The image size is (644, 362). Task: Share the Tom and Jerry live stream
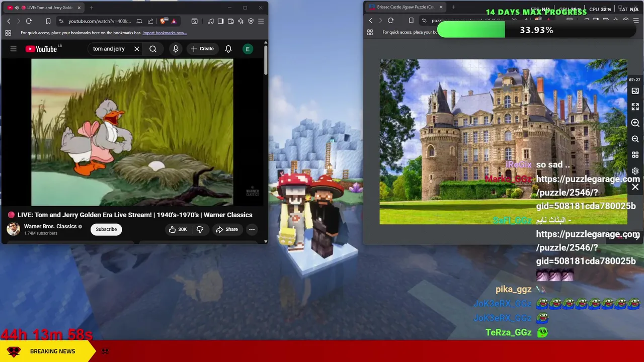[226, 229]
